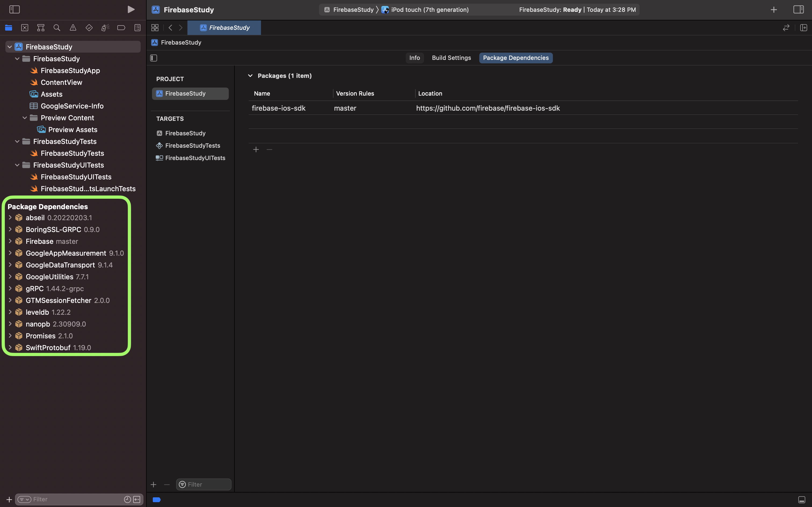
Task: Switch to the Build Settings tab
Action: coord(451,58)
